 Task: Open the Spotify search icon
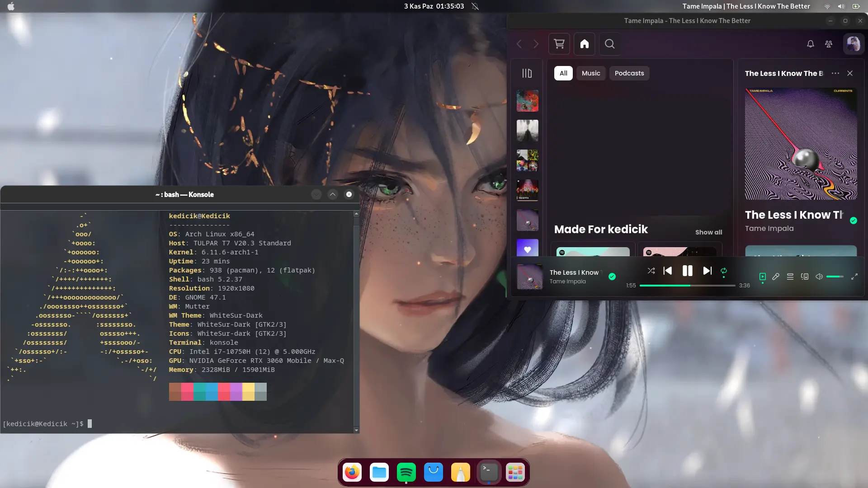610,44
